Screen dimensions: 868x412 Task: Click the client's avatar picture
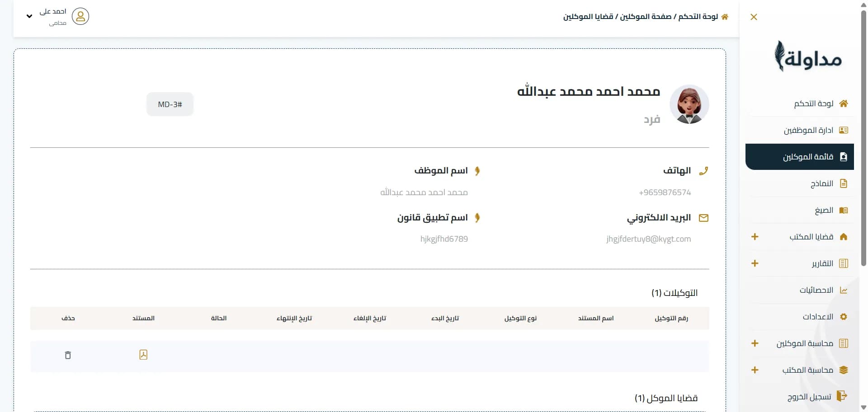pyautogui.click(x=689, y=104)
